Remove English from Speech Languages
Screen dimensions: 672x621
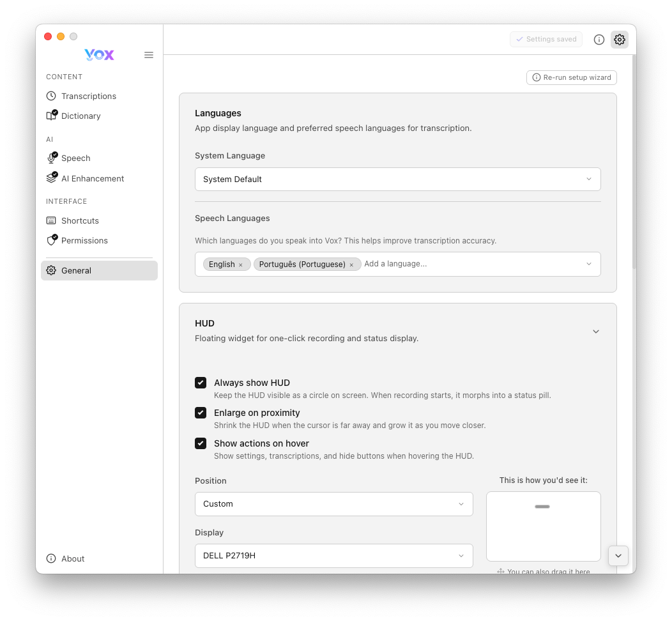coord(240,264)
